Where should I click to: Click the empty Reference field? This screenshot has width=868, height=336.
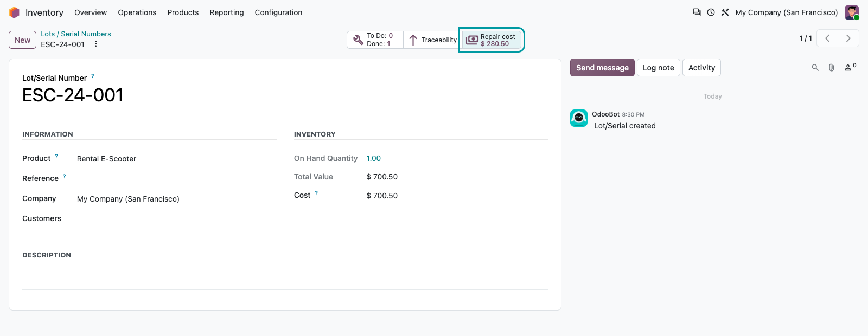coord(176,178)
